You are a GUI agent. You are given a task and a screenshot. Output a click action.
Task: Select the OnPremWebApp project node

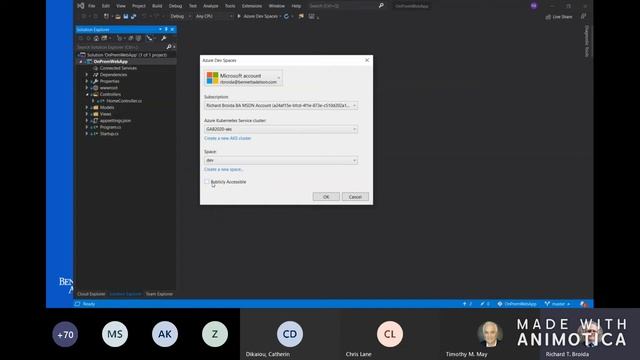coord(110,62)
